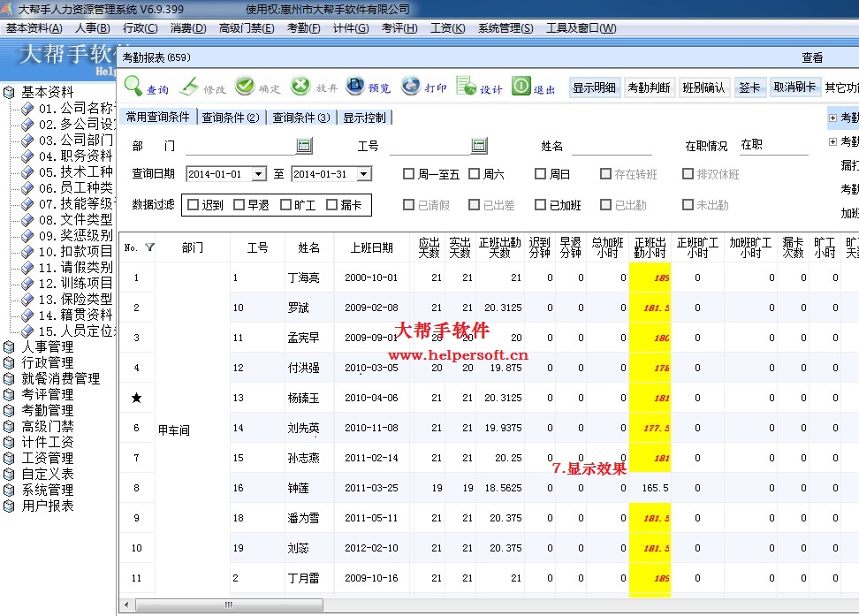Enable the 迟到 filter checkbox
The width and height of the screenshot is (859, 616).
pos(193,205)
